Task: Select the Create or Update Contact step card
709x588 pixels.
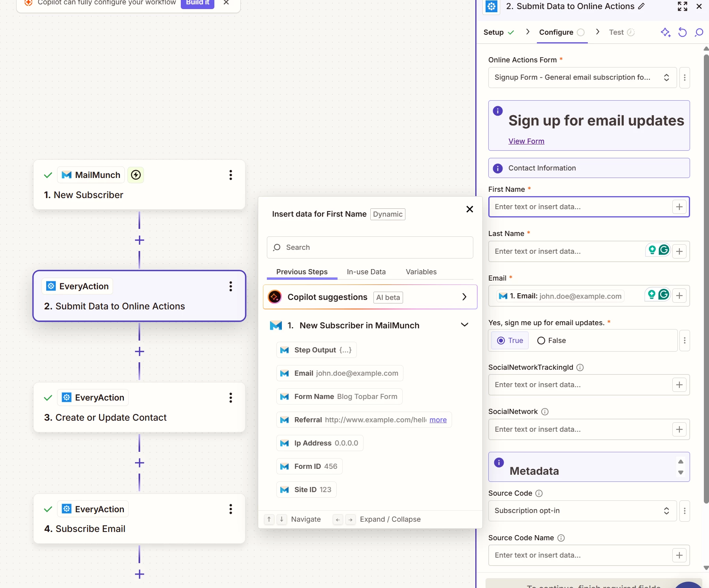Action: [x=139, y=407]
